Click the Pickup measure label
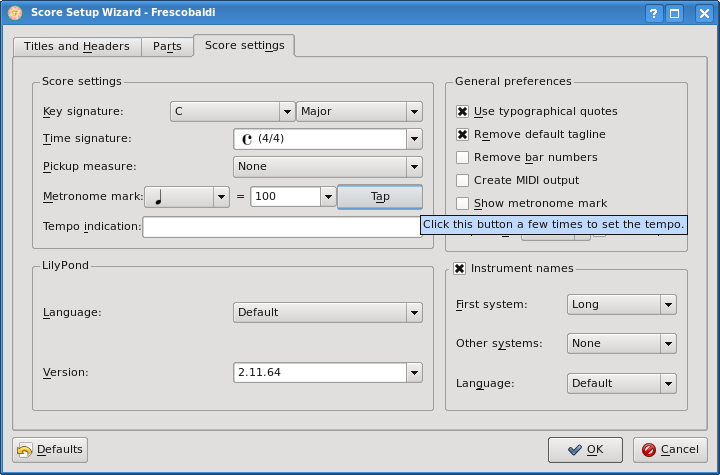This screenshot has width=720, height=475. [x=90, y=167]
